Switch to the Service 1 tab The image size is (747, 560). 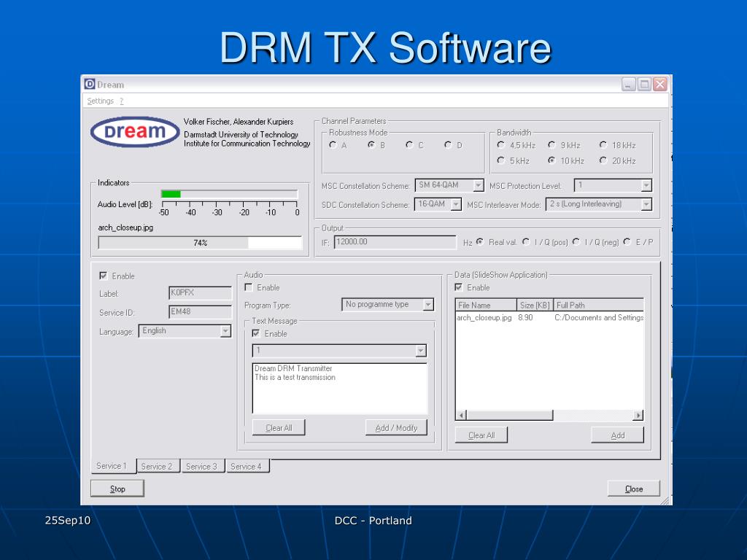(112, 466)
